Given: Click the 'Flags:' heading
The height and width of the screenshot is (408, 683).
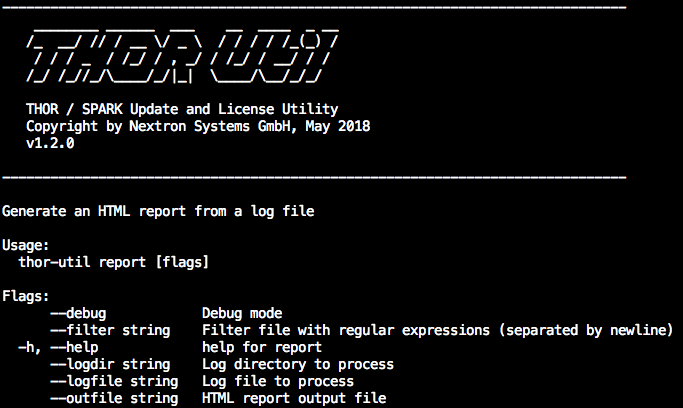Looking at the screenshot, I should click(26, 296).
